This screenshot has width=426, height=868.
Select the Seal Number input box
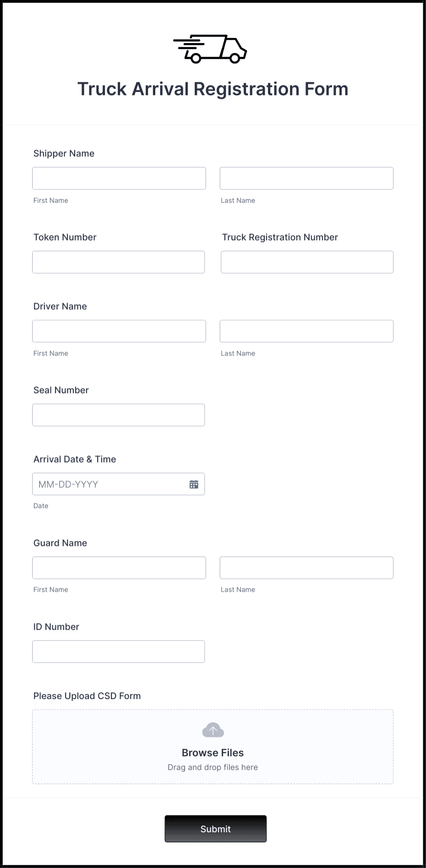[x=118, y=415]
